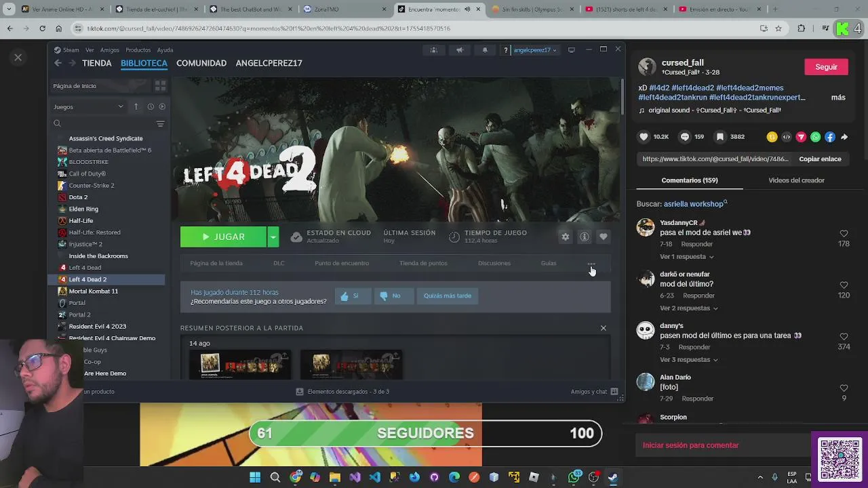Open Friends and chat panel in Steam

point(594,392)
